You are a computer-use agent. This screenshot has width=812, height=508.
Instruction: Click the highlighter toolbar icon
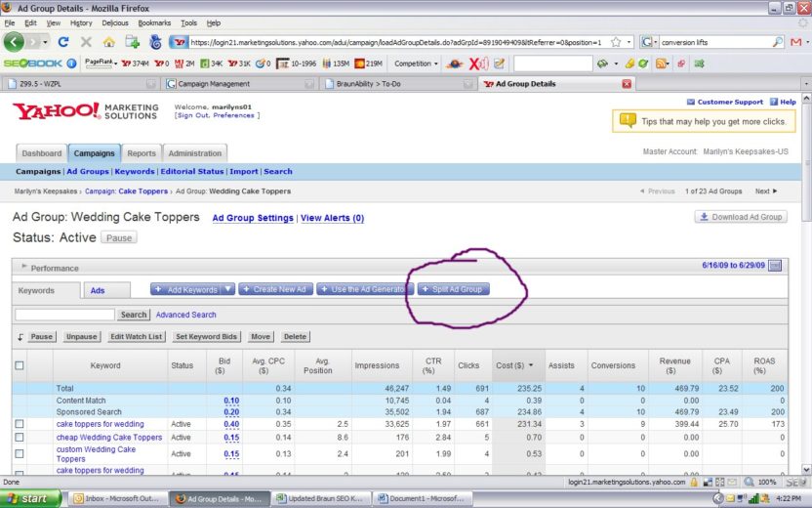tap(629, 63)
